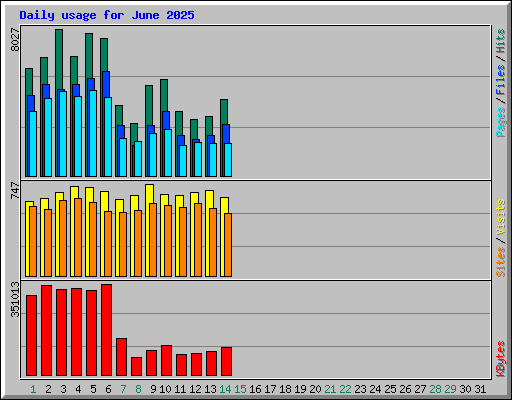Click day 24 on the x-axis
This screenshot has height=400, width=512.
pos(375,389)
